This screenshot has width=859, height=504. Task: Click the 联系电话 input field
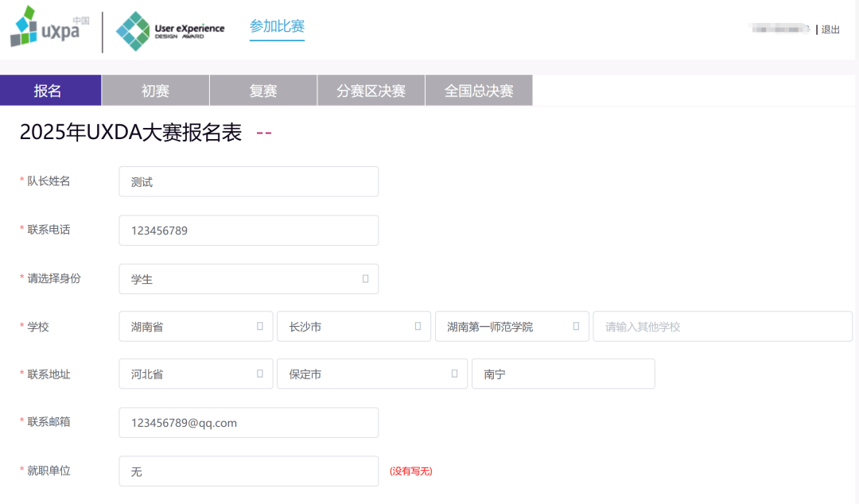point(248,231)
